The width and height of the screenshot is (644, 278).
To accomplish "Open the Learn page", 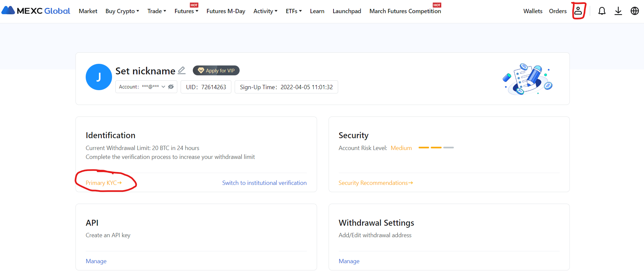I will click(317, 11).
